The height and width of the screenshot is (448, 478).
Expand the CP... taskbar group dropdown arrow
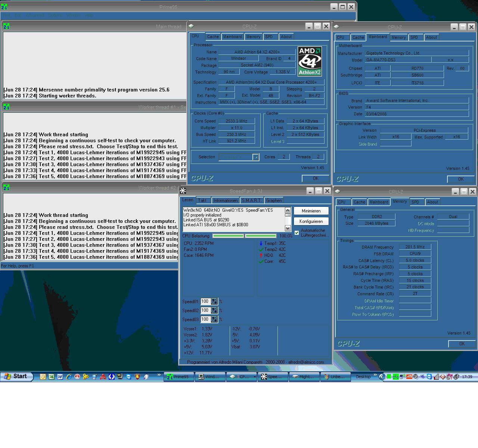255,377
